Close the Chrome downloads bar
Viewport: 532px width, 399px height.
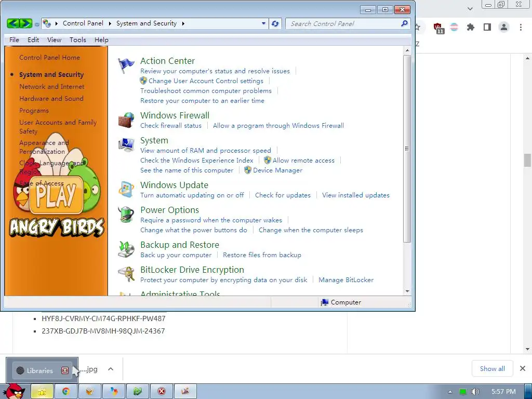tap(523, 368)
